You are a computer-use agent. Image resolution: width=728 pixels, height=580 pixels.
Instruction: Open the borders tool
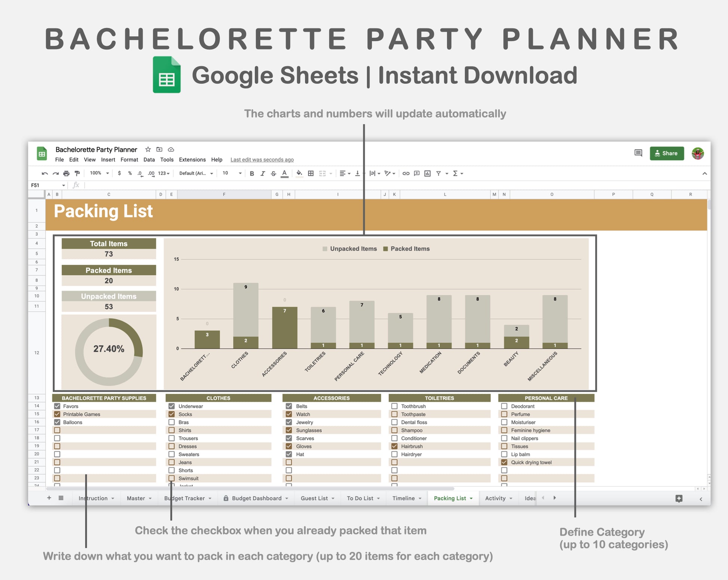click(311, 174)
